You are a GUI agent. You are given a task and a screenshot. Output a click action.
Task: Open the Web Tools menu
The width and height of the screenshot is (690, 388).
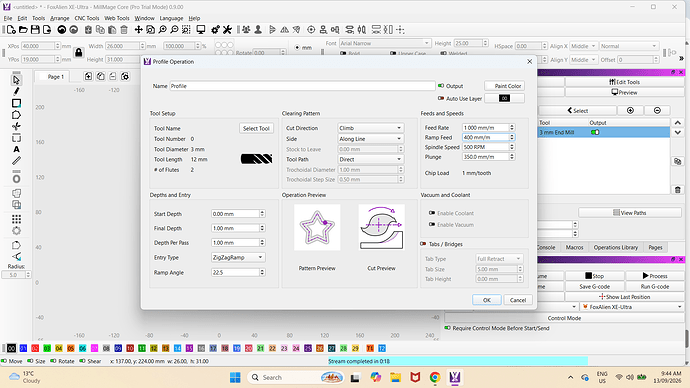click(117, 18)
